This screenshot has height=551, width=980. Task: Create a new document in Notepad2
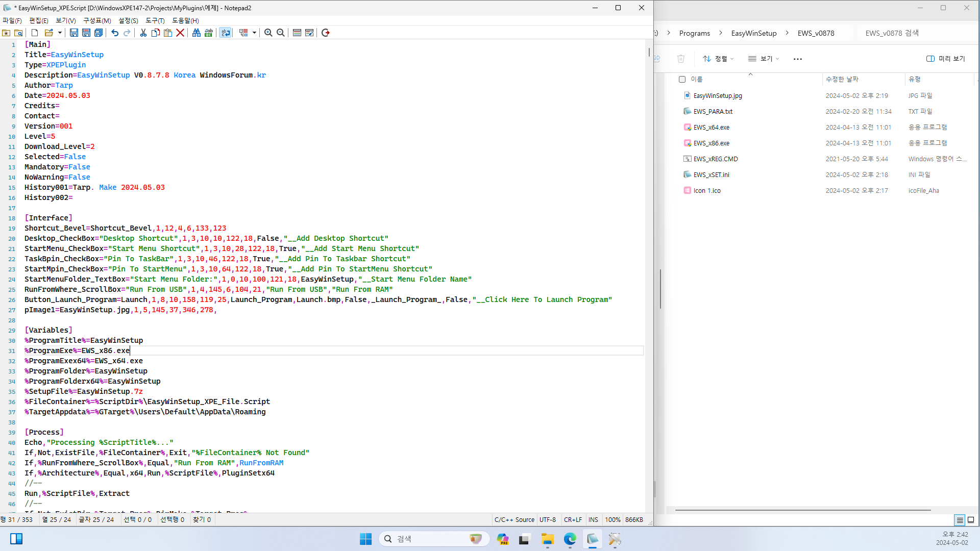[x=35, y=33]
